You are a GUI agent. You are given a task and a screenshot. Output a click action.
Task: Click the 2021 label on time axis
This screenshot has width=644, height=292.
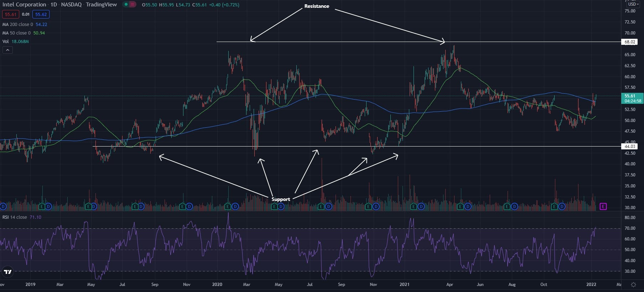tap(404, 285)
